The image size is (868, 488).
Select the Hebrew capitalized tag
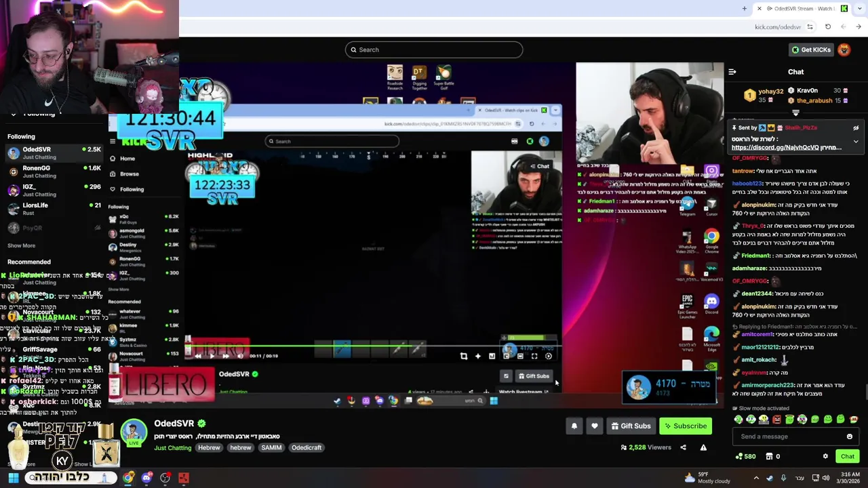pos(209,447)
